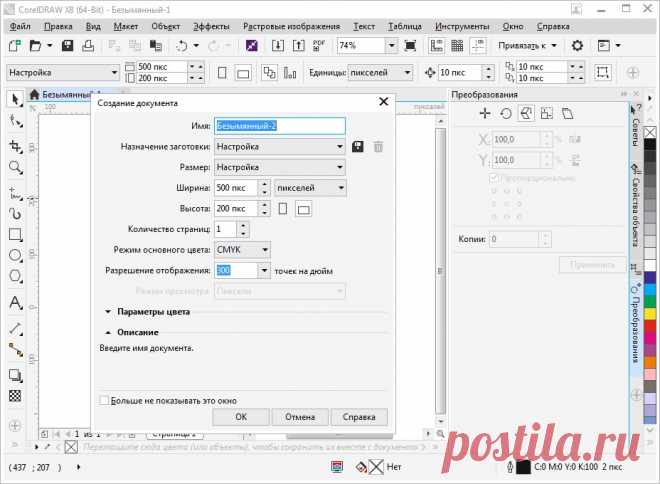The width and height of the screenshot is (660, 484).
Task: Pick the red swatch in the color palette
Action: pos(650,326)
